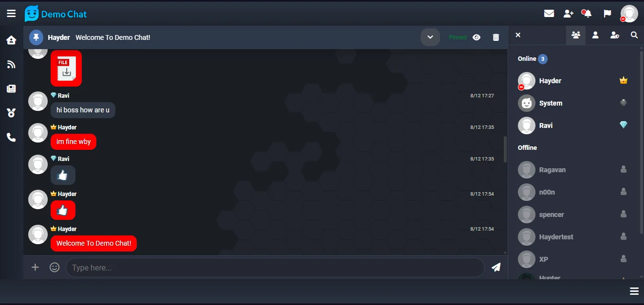The image size is (644, 305).
Task: Switch to the group users list tab
Action: click(576, 35)
